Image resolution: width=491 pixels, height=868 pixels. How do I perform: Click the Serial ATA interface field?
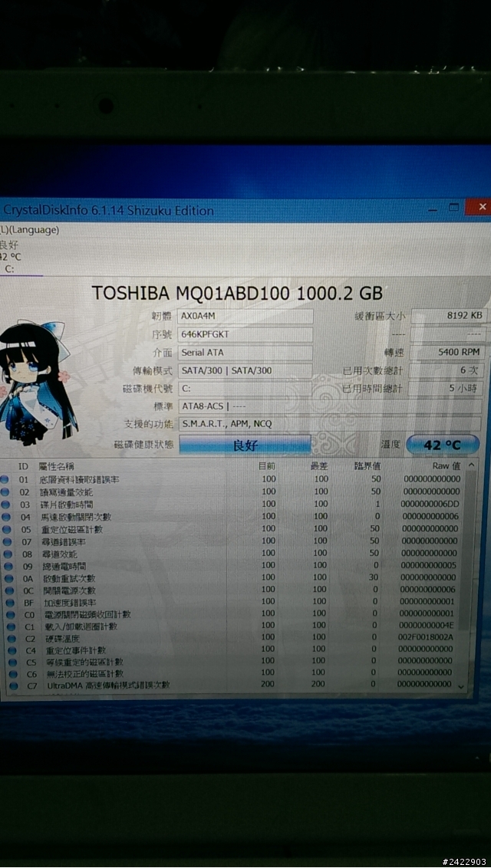coord(245,353)
